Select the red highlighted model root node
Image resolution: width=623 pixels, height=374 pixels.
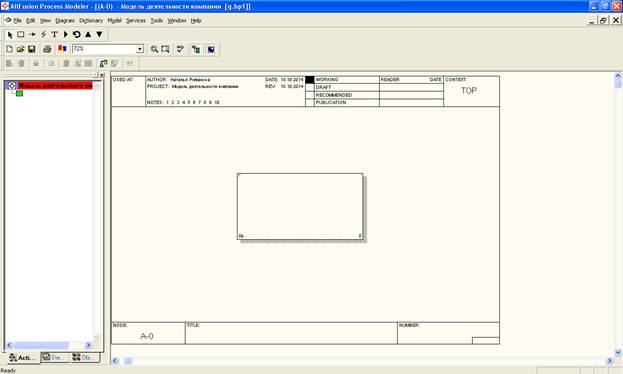(55, 85)
